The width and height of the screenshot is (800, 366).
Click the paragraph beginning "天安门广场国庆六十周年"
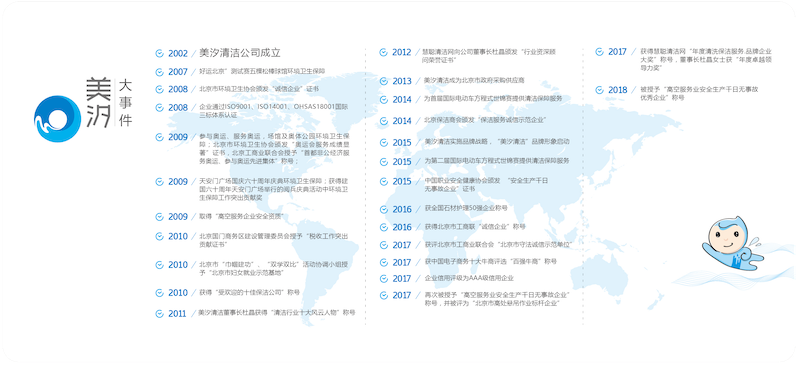[x=273, y=189]
